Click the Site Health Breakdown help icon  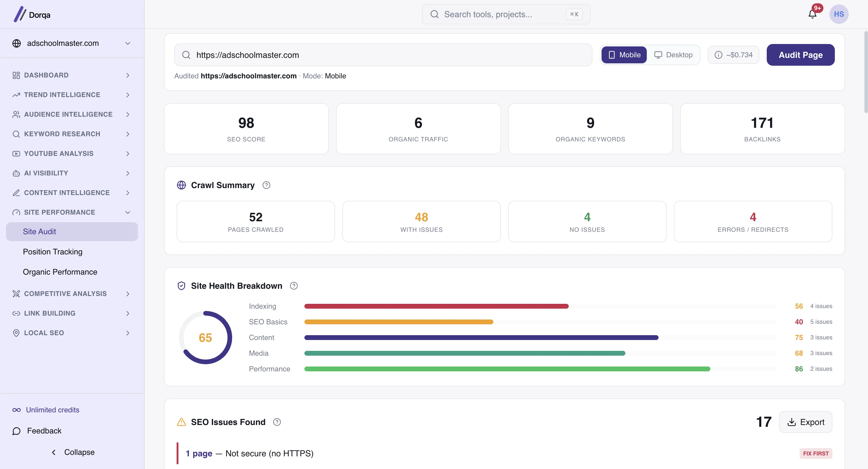[294, 286]
